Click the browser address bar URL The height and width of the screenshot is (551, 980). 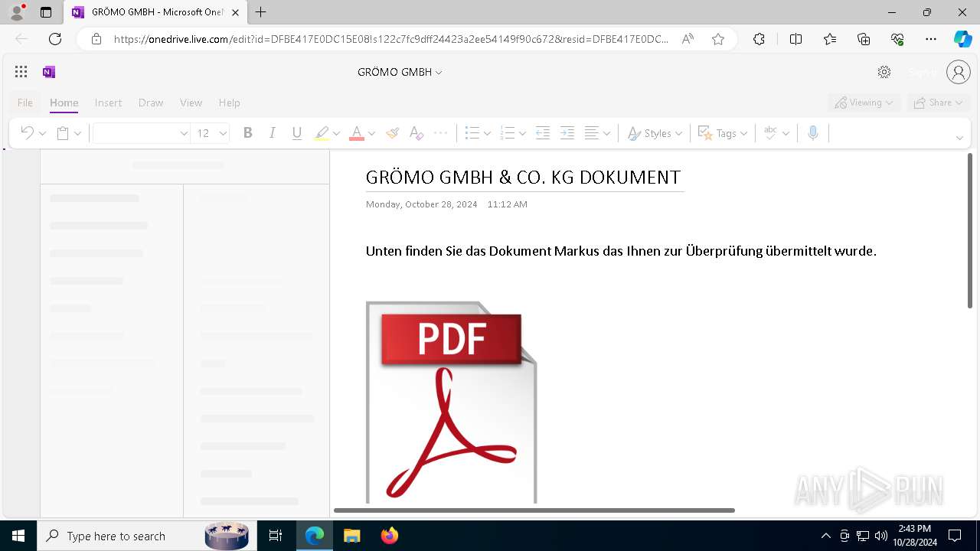(x=390, y=39)
